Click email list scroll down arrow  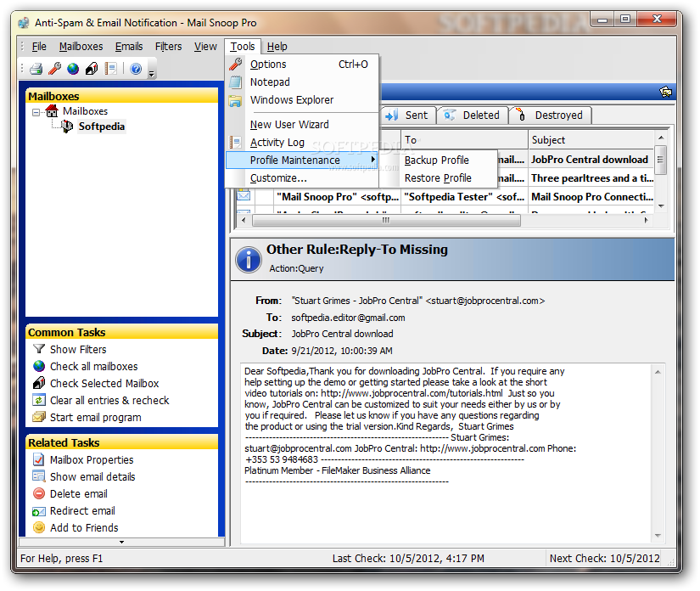click(661, 206)
